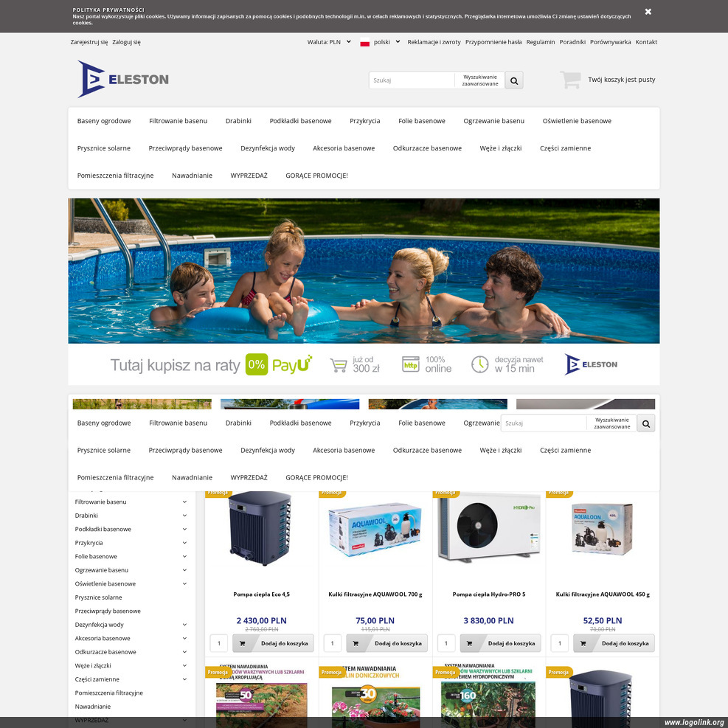Screen dimensions: 728x728
Task: Open the Porównywarka link
Action: pyautogui.click(x=611, y=42)
